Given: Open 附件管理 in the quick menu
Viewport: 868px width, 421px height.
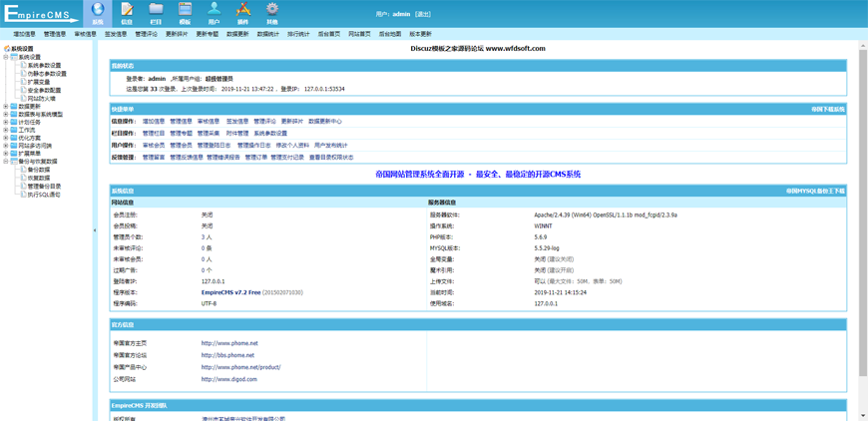Looking at the screenshot, I should tap(237, 134).
